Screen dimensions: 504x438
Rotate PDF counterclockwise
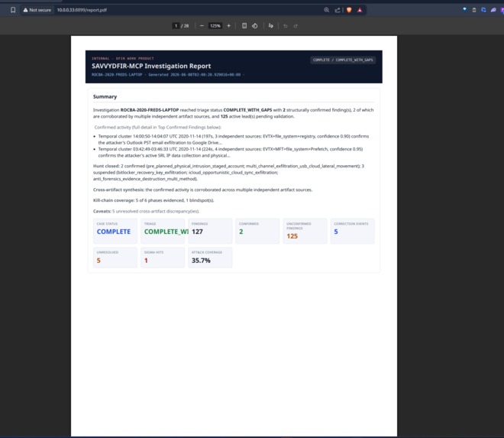click(254, 26)
